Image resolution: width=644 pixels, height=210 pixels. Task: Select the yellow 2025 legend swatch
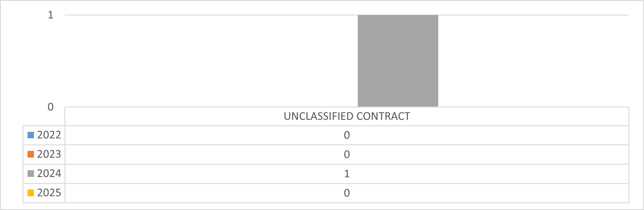[x=31, y=193]
